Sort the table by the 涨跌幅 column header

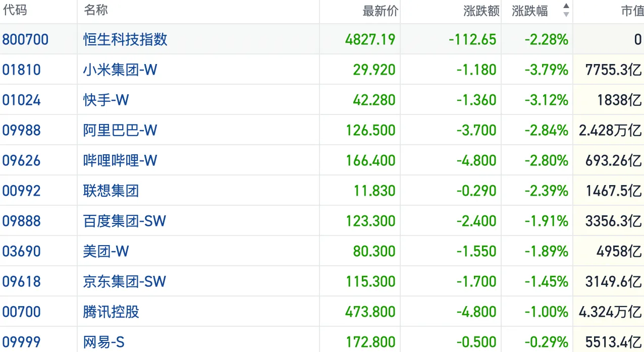click(x=530, y=11)
